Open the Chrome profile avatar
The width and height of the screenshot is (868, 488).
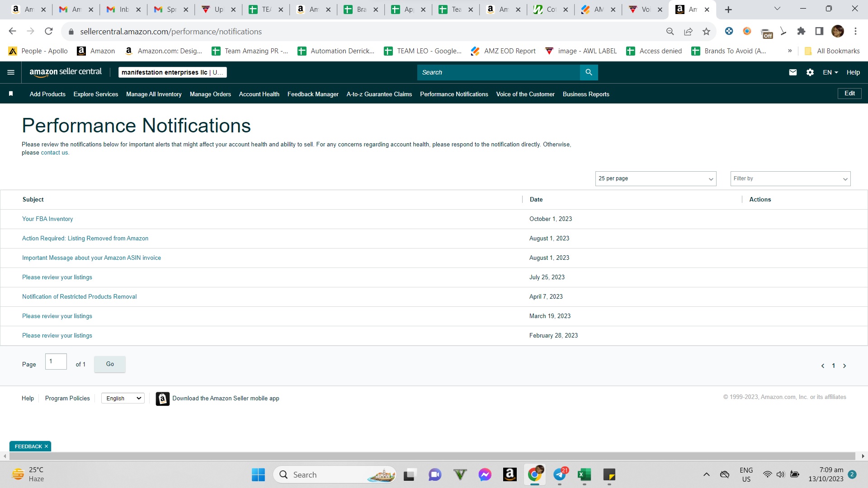click(x=838, y=31)
